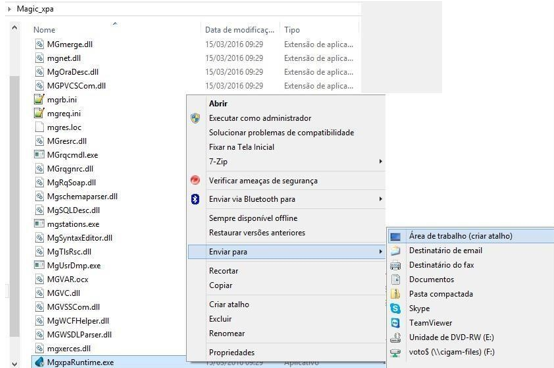Click the zipped folder icon for Pasta compactada

395,294
